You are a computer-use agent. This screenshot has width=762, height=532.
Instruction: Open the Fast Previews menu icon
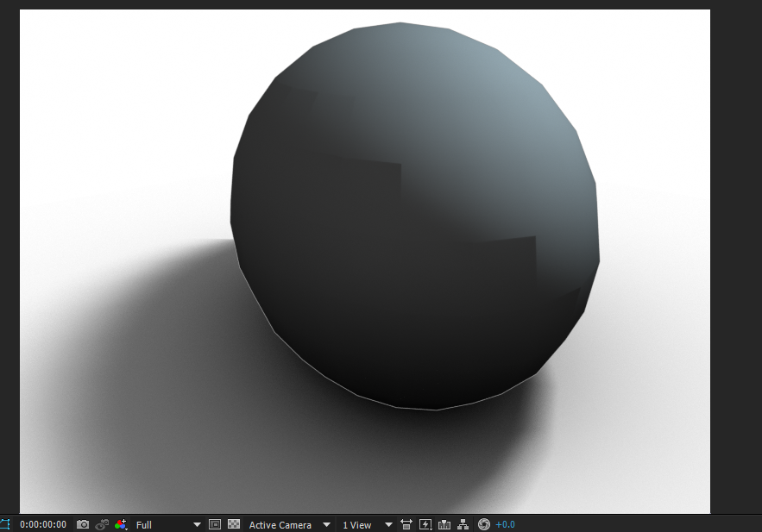coord(425,524)
